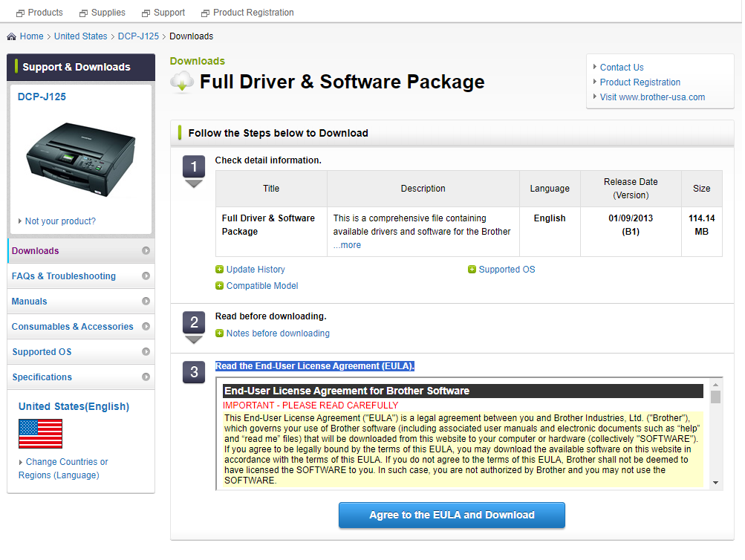
Task: Click Agree to the EULA and Download
Action: tap(452, 515)
